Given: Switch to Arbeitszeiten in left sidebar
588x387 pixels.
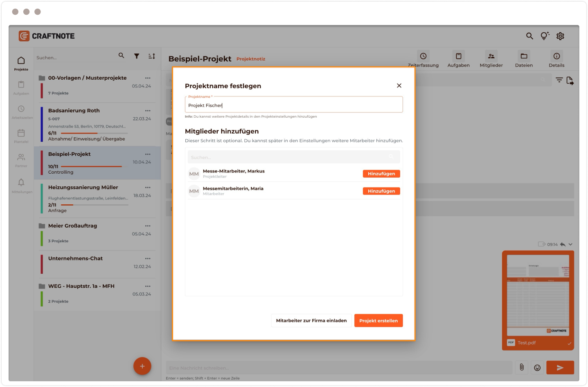Looking at the screenshot, I should point(21,112).
